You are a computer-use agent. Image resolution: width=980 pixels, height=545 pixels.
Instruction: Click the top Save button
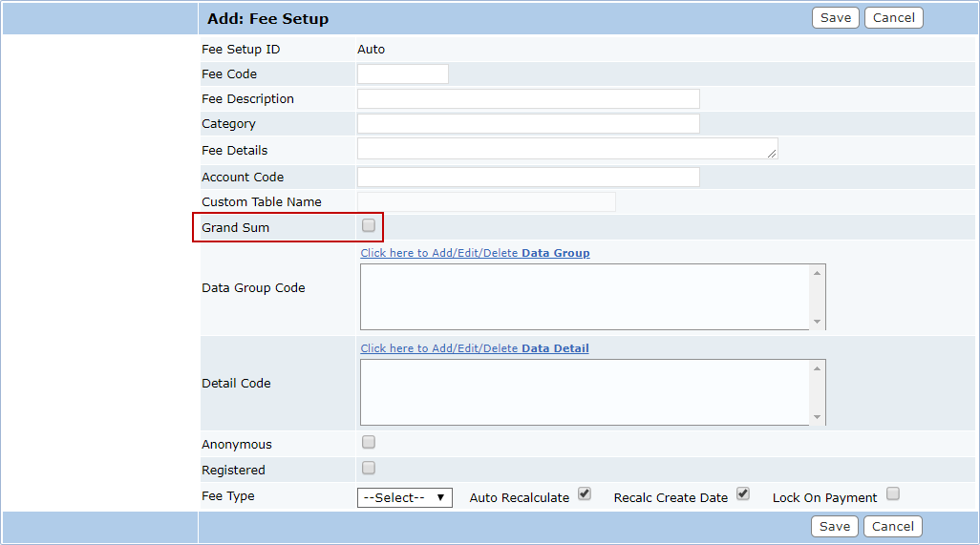click(x=835, y=18)
